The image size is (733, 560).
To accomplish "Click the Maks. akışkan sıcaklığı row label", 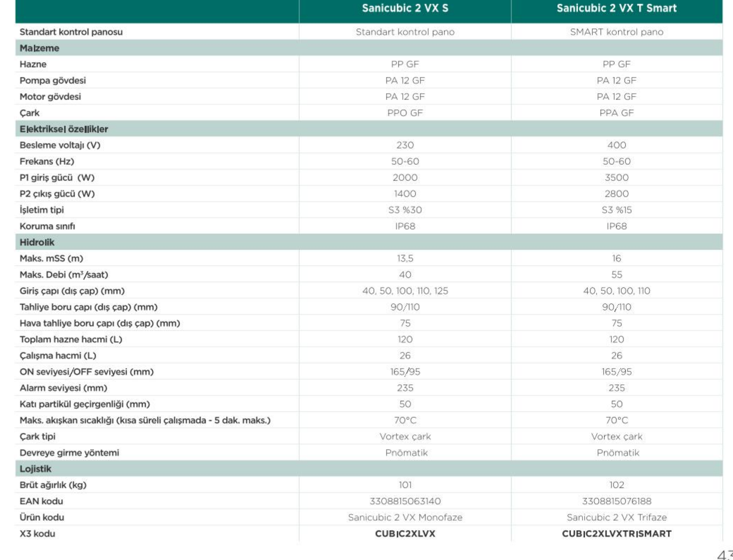I will pyautogui.click(x=145, y=421).
